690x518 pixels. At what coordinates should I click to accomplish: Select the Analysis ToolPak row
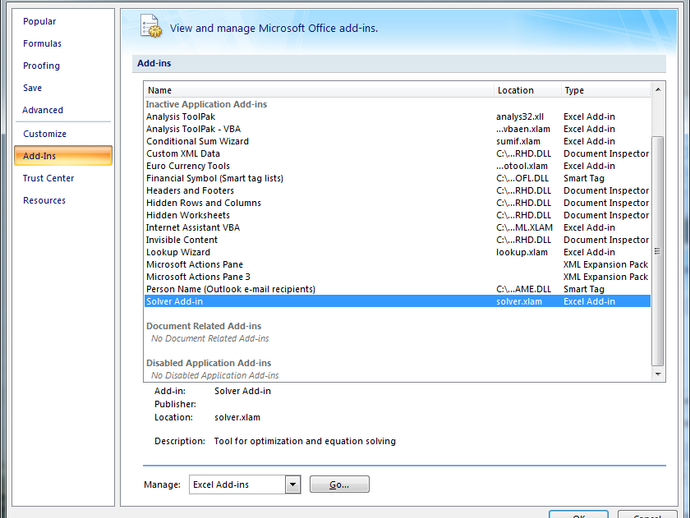coord(397,117)
